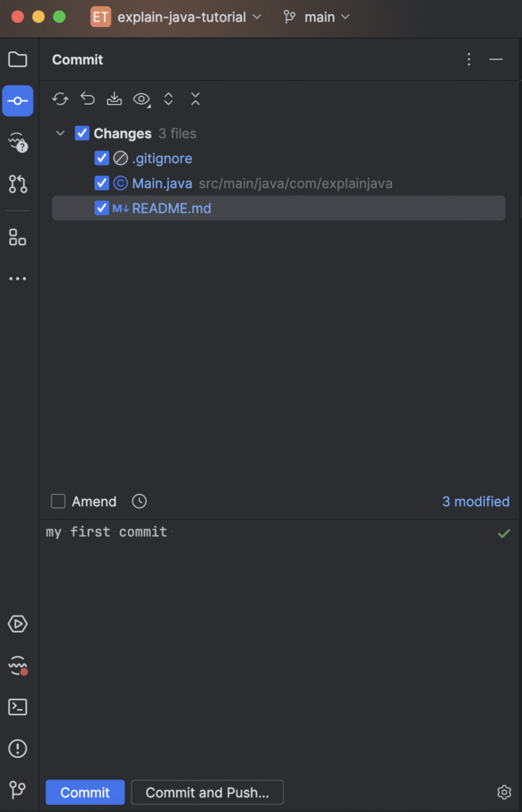Open Commit panel options menu

(x=469, y=59)
